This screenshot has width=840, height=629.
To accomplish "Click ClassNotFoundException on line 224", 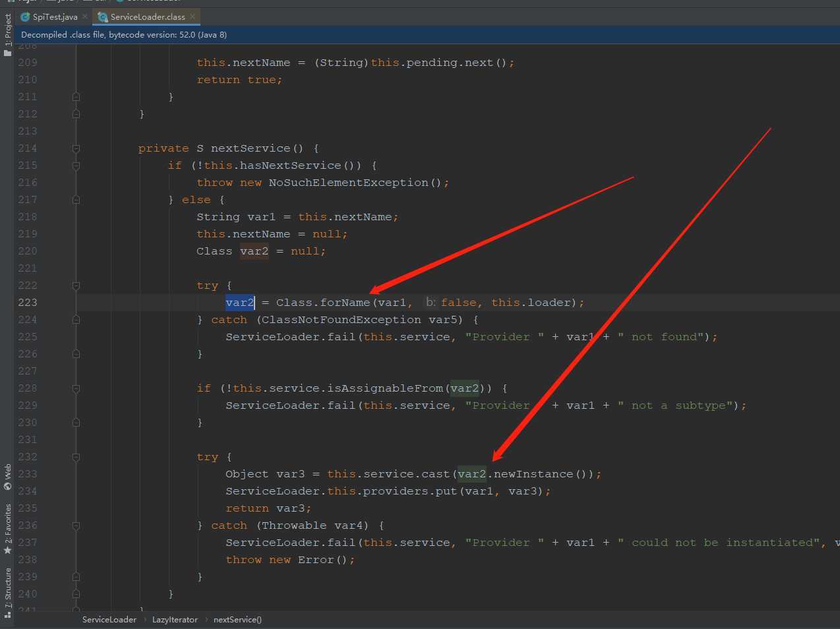I will click(x=342, y=320).
